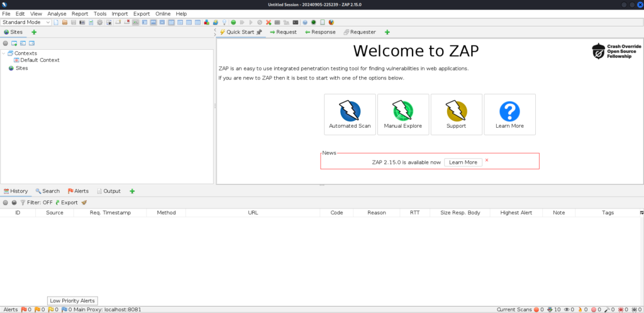Dismiss the News notice with red x
The height and width of the screenshot is (313, 644).
click(487, 161)
